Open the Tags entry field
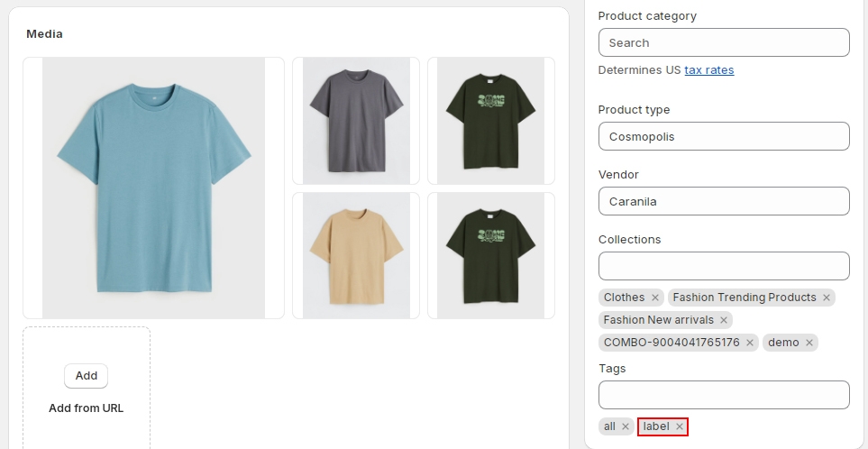Image resolution: width=868 pixels, height=449 pixels. pyautogui.click(x=724, y=395)
